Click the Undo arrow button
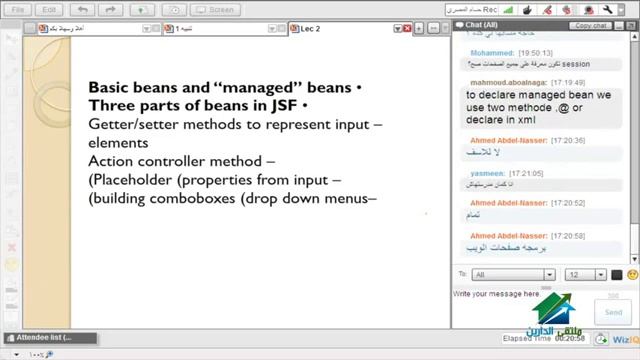This screenshot has height=360, width=640. tap(82, 10)
